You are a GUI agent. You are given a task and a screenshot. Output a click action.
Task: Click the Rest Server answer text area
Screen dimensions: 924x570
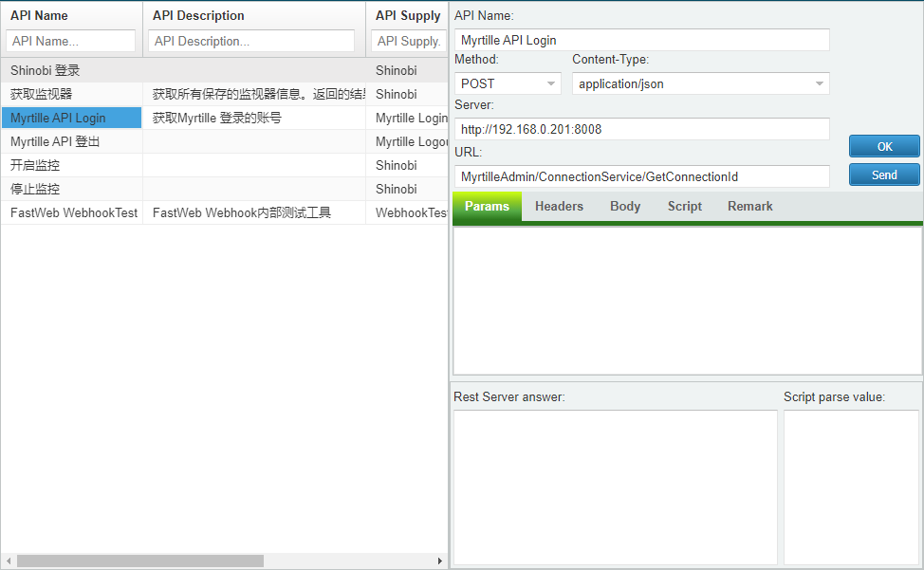pyautogui.click(x=616, y=487)
